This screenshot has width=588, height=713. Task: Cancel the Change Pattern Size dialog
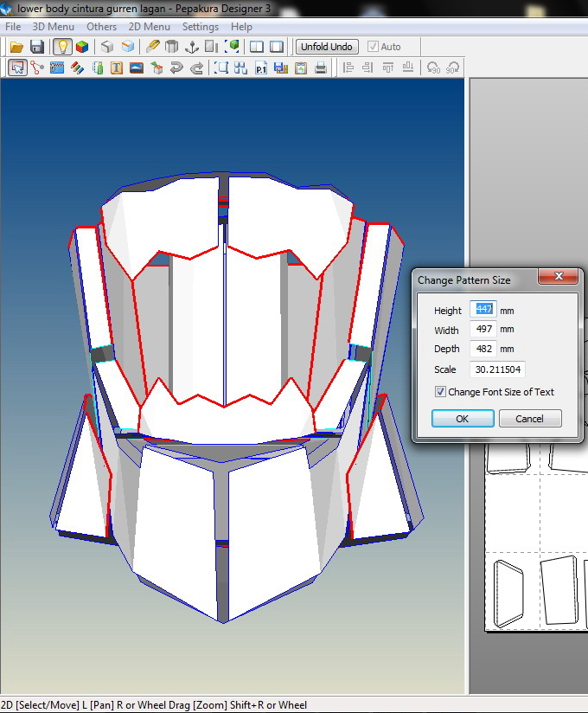pos(529,419)
